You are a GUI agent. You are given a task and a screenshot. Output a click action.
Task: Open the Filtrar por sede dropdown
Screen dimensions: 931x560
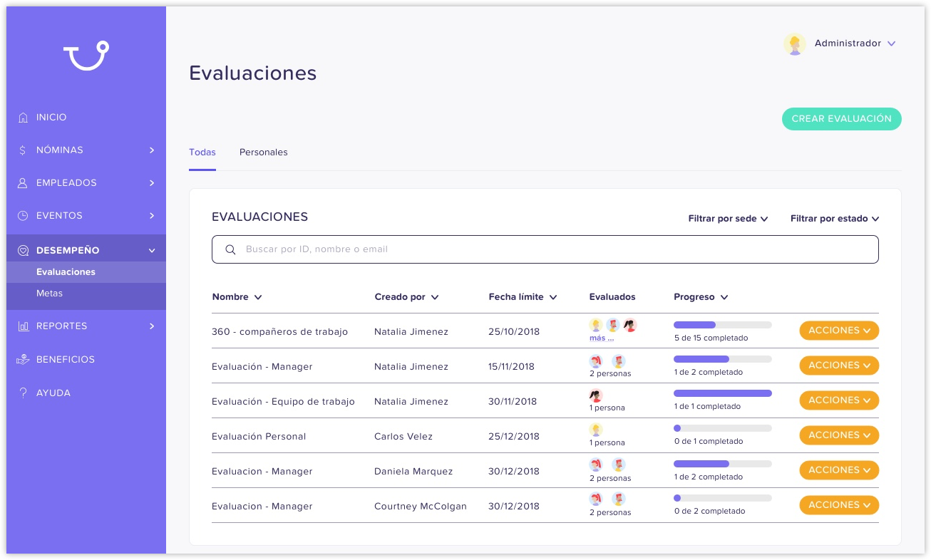pos(728,219)
